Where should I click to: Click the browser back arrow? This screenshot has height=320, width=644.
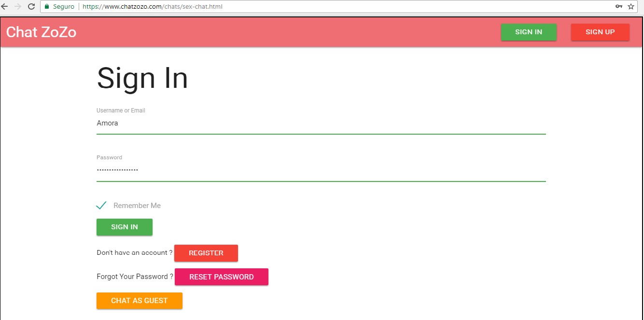5,6
